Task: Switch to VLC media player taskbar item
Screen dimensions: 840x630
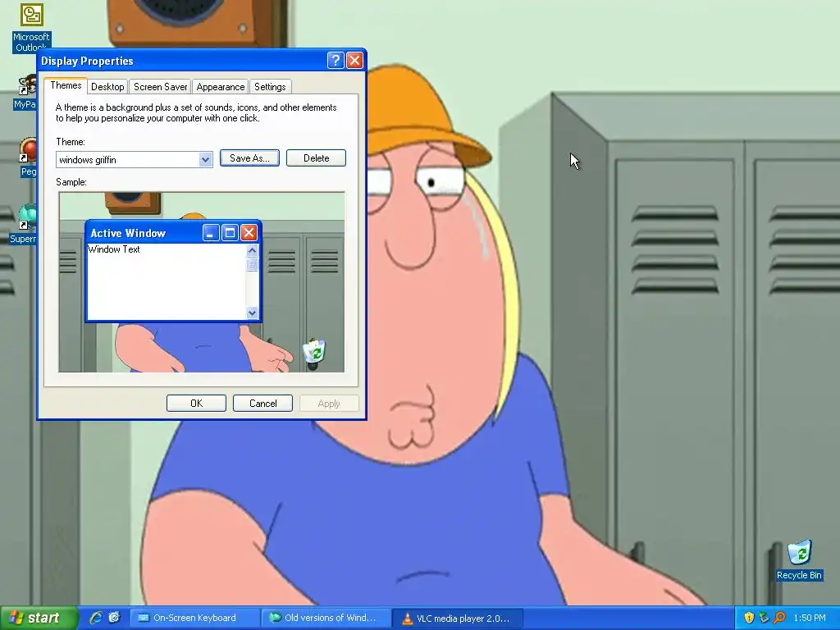Action: point(458,618)
